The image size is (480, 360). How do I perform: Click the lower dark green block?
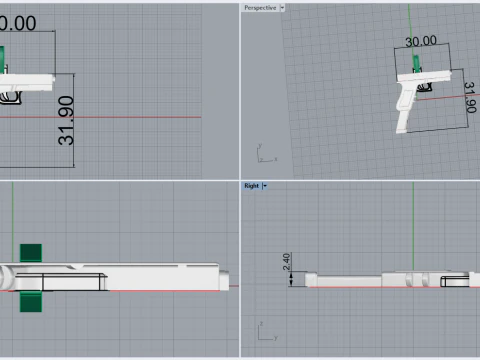coord(31,301)
